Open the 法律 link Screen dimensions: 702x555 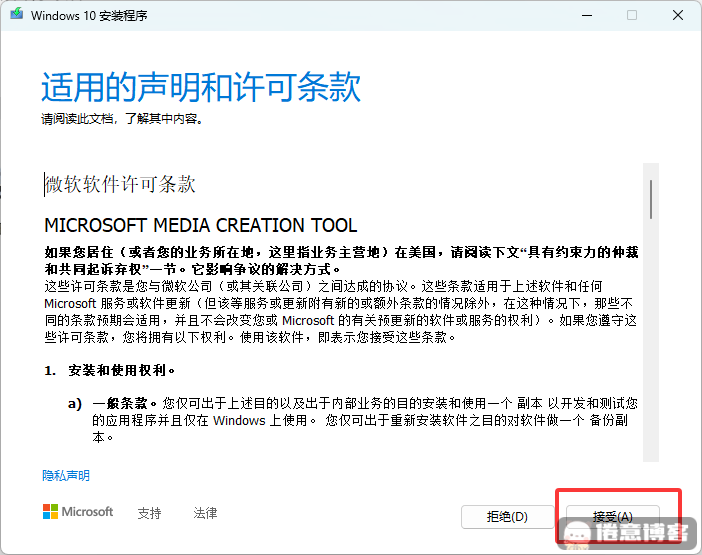pos(205,513)
